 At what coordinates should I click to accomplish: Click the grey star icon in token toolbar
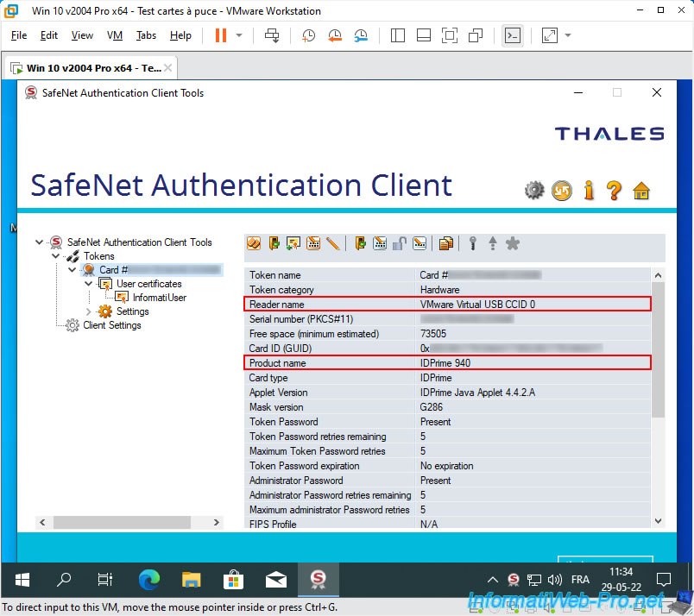coord(513,243)
